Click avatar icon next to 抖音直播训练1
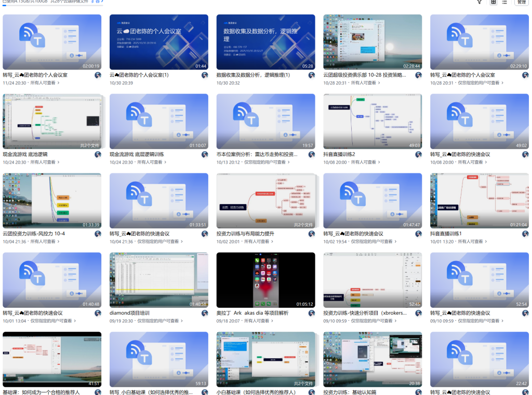The image size is (532, 395). [525, 234]
